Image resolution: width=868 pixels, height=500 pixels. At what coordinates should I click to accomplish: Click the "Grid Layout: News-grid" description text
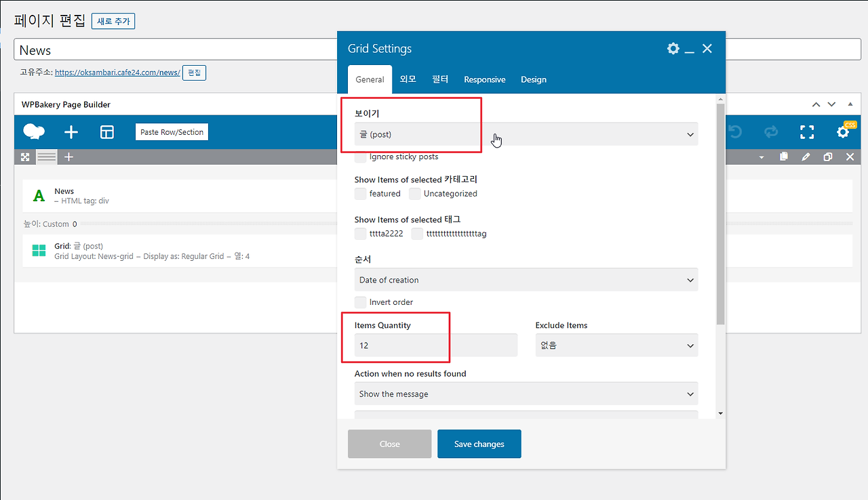click(x=94, y=257)
